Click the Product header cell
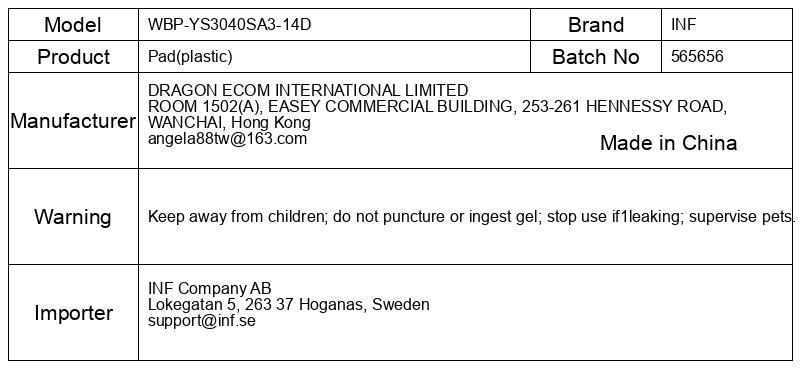This screenshot has width=800, height=380. (x=73, y=57)
